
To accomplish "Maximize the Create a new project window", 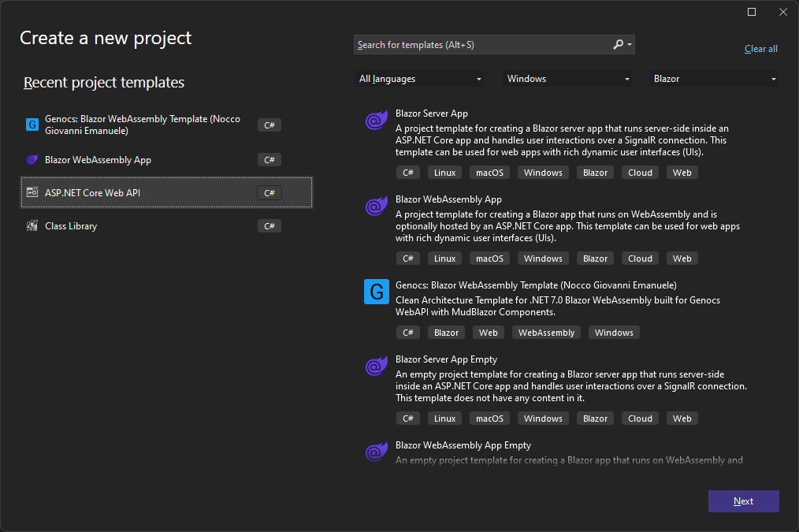I will coord(752,12).
